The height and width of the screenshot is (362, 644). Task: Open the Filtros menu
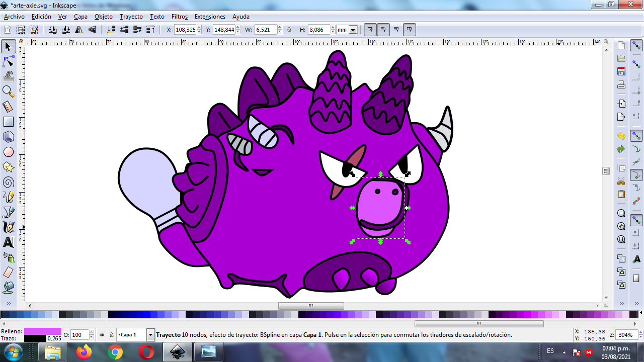180,17
